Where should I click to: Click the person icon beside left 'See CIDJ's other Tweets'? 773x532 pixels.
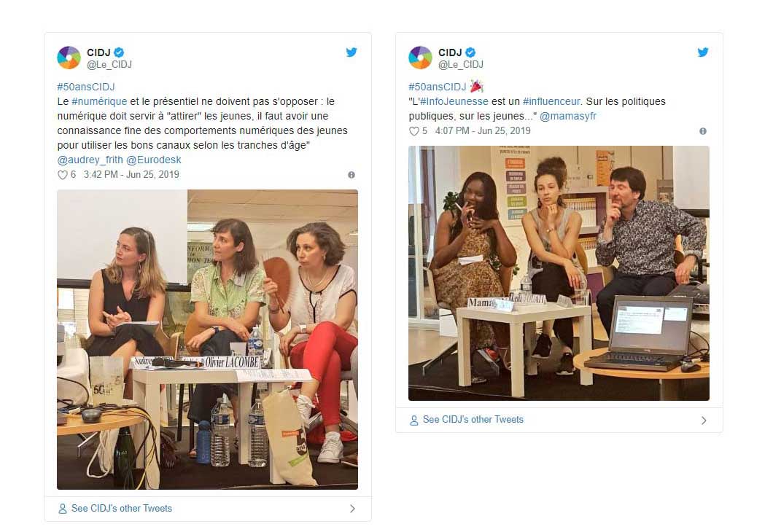point(63,509)
